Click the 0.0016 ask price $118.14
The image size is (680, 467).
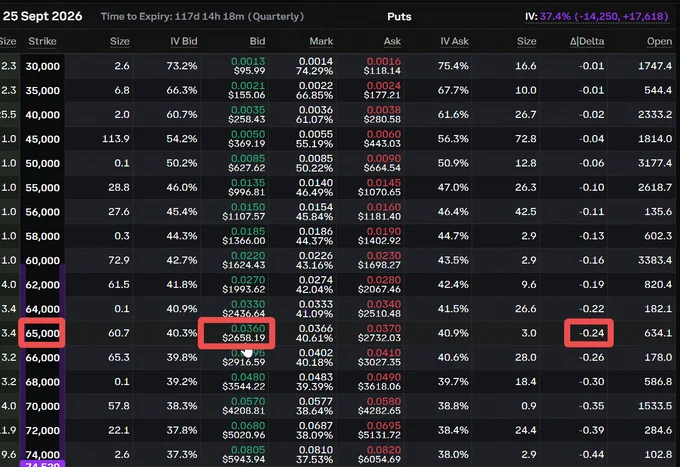[x=382, y=66]
